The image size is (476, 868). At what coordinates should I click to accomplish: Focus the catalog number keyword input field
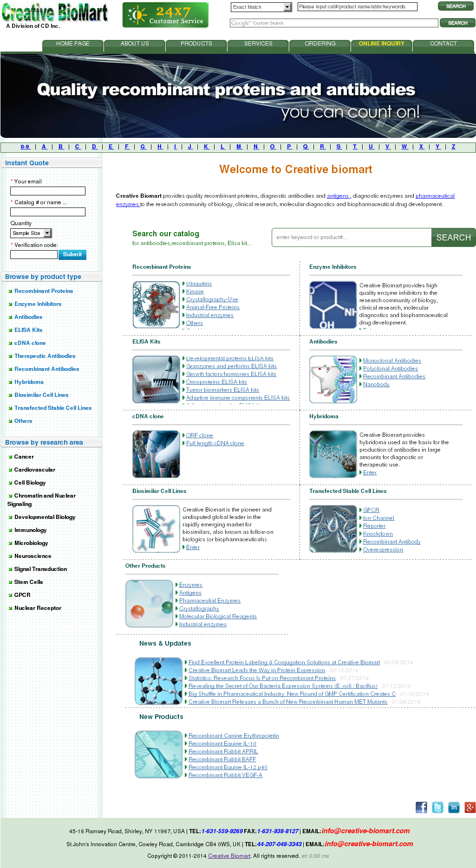357,7
